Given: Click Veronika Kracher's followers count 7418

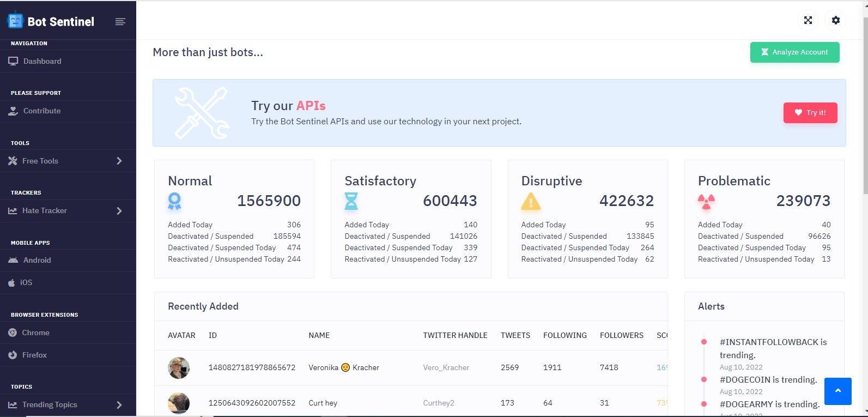Looking at the screenshot, I should pos(609,367).
